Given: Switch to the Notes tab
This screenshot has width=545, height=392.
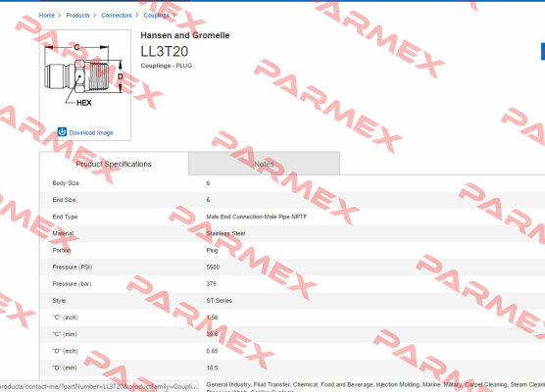Looking at the screenshot, I should (264, 164).
